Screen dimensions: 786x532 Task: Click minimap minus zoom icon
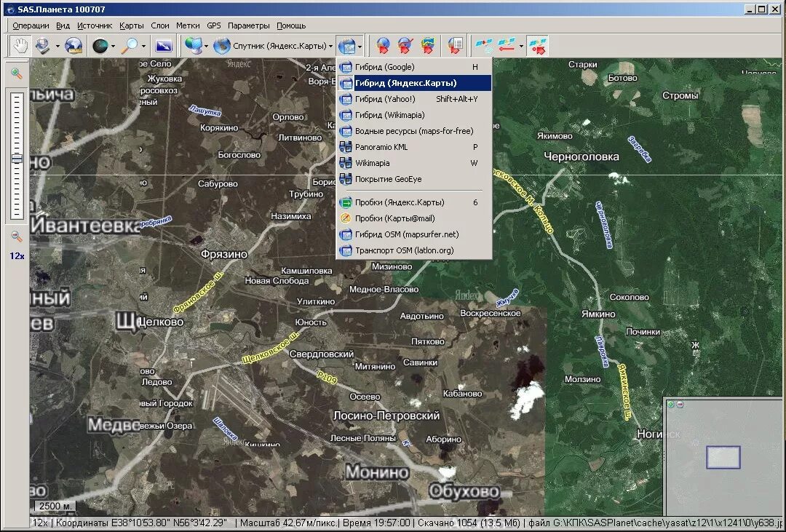coord(679,404)
